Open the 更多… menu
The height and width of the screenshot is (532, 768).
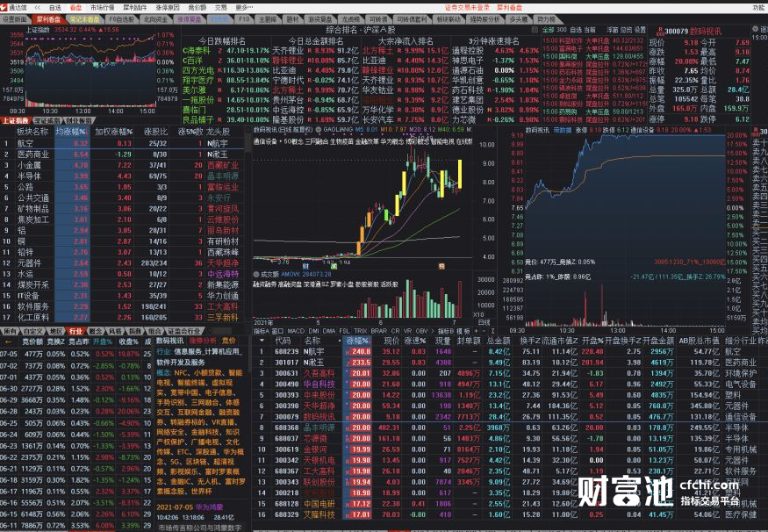click(x=244, y=8)
